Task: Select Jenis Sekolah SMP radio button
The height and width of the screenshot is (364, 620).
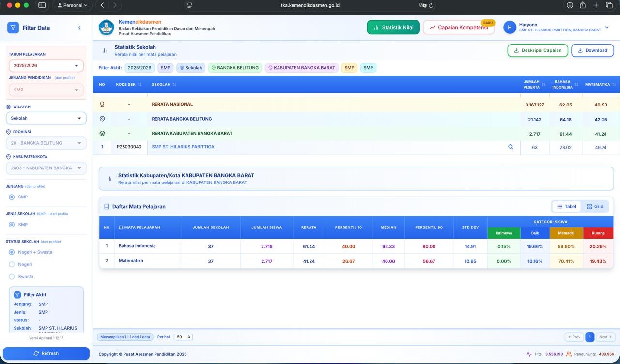Action: tap(12, 225)
